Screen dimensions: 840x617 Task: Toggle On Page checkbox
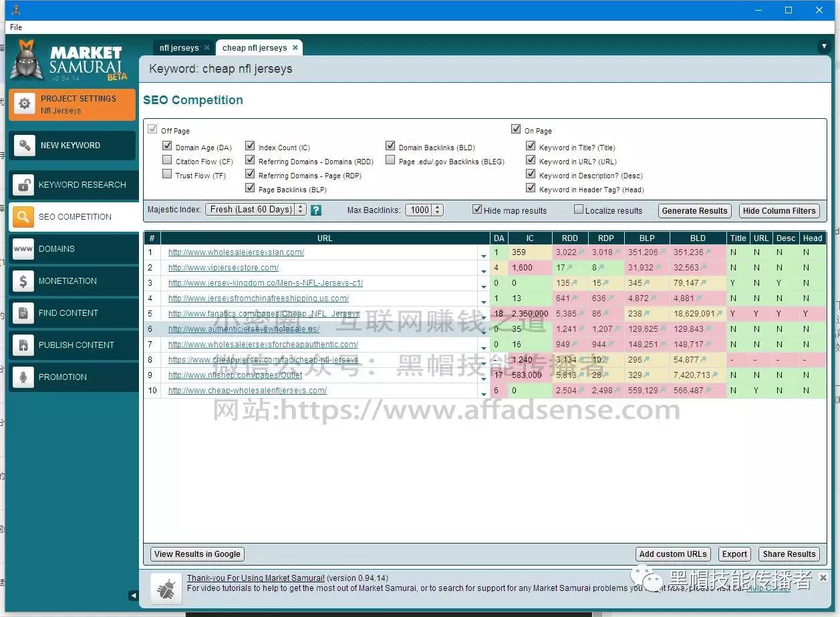click(516, 129)
